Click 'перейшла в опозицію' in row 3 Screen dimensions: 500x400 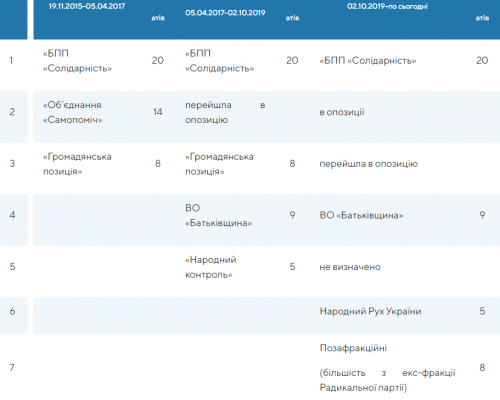point(368,164)
